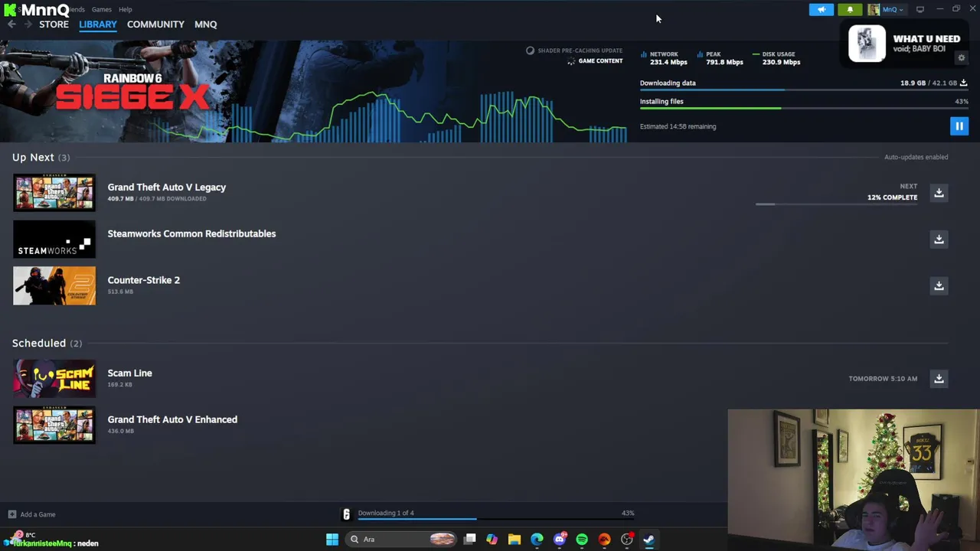The height and width of the screenshot is (551, 980).
Task: Open Spotify from the taskbar
Action: 582,540
